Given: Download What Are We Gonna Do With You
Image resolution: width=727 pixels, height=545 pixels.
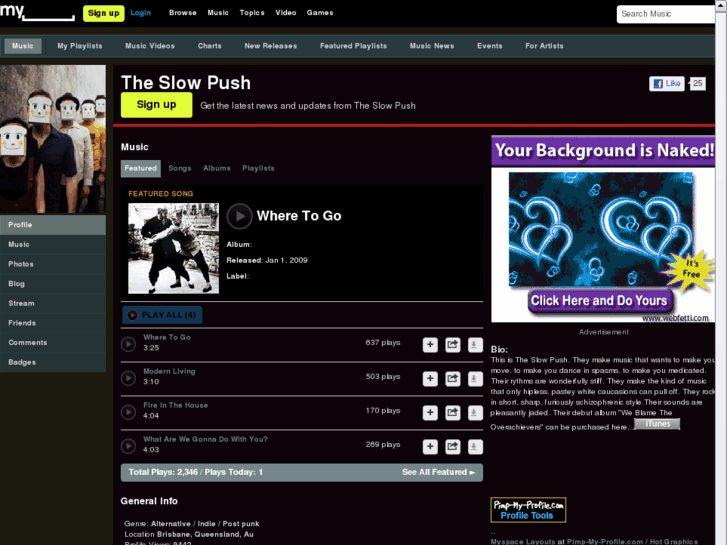Looking at the screenshot, I should (475, 446).
